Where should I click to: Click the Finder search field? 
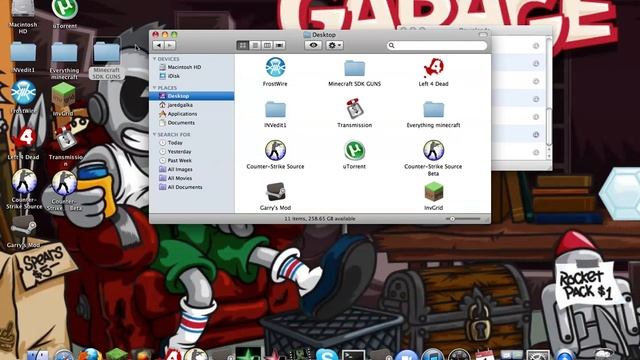point(437,45)
